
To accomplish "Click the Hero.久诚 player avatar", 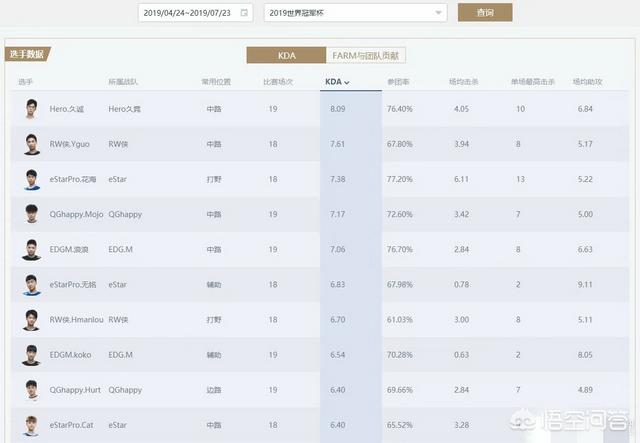I will pos(31,109).
